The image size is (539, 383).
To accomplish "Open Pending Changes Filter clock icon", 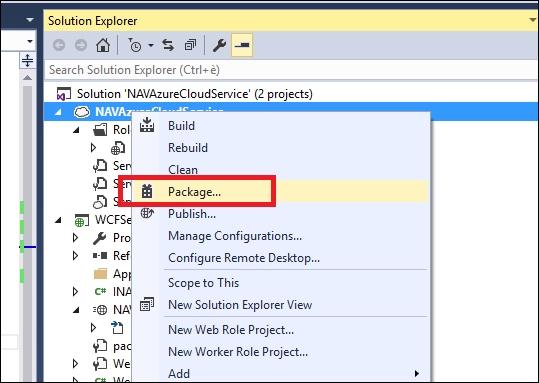I will 135,45.
